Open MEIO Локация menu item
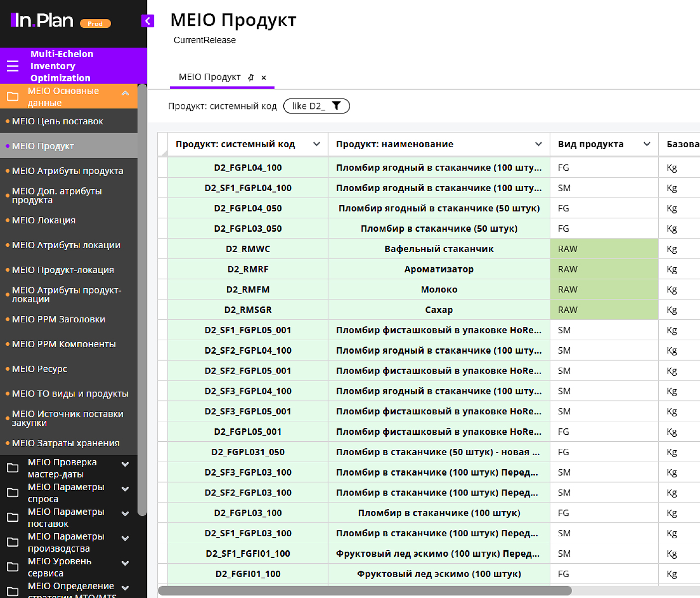The image size is (700, 598). pos(44,220)
